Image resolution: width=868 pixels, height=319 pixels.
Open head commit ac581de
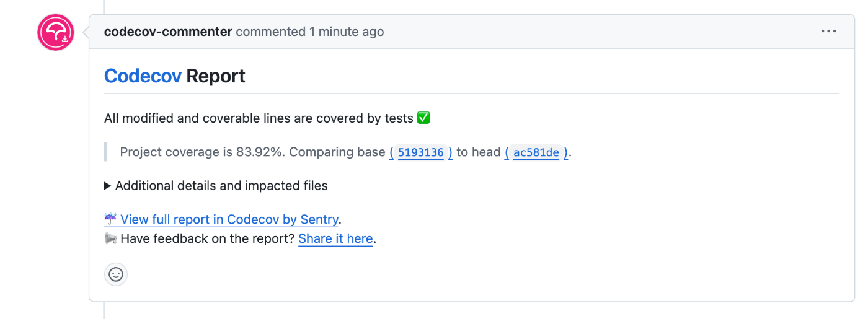click(536, 152)
